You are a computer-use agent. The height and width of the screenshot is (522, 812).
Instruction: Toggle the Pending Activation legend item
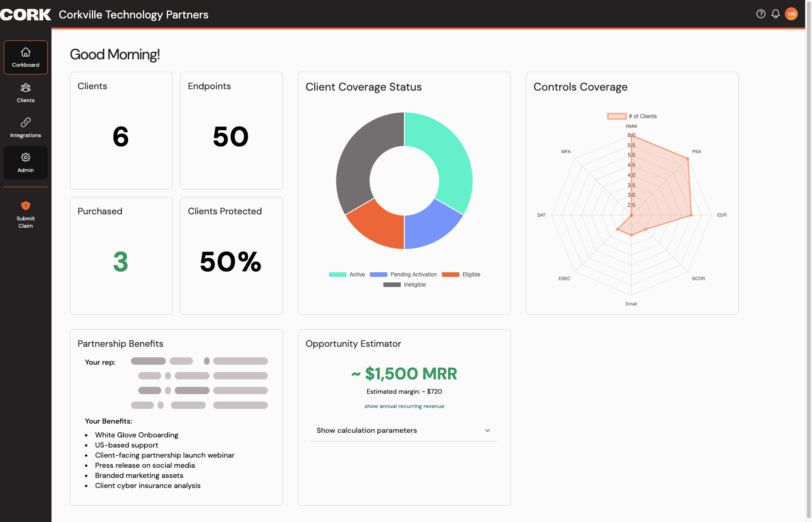tap(403, 275)
